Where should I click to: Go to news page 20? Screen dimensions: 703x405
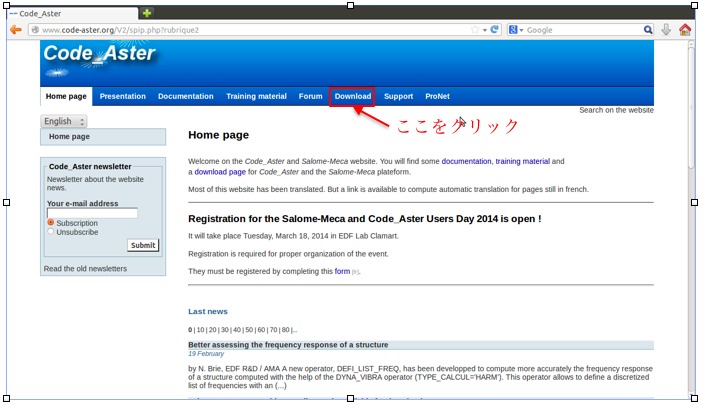coord(213,330)
